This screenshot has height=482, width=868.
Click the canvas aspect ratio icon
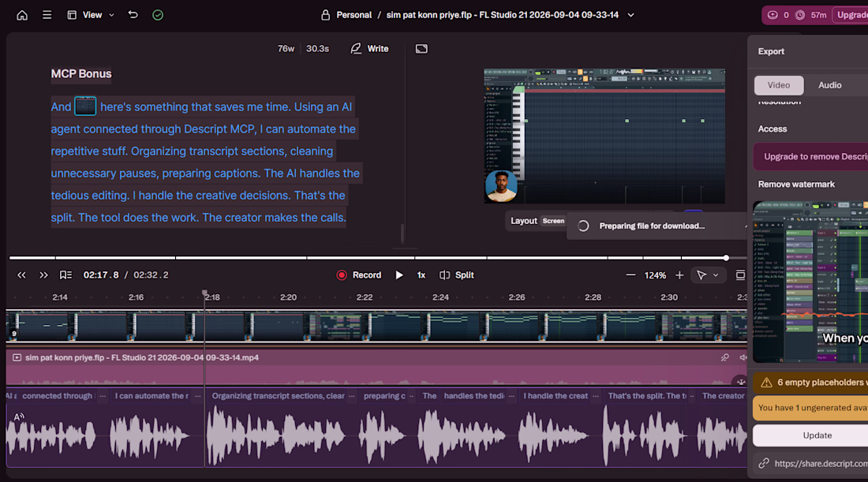[x=421, y=49]
